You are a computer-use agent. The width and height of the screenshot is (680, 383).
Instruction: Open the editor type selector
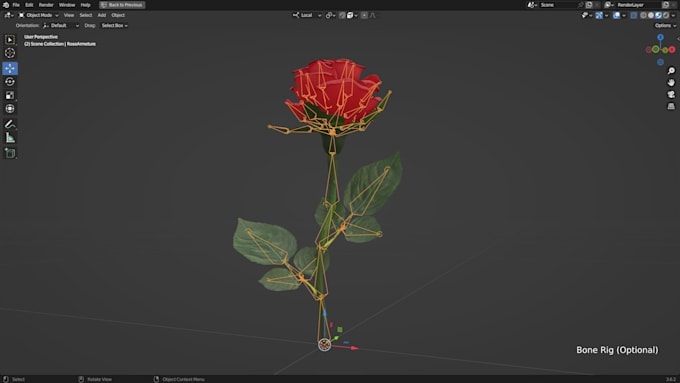[9, 15]
